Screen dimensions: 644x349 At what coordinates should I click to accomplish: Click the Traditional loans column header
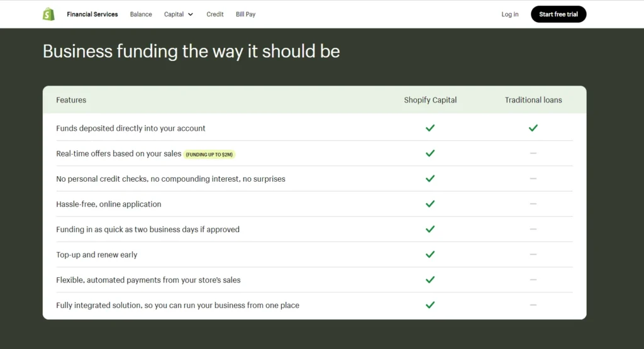point(533,100)
